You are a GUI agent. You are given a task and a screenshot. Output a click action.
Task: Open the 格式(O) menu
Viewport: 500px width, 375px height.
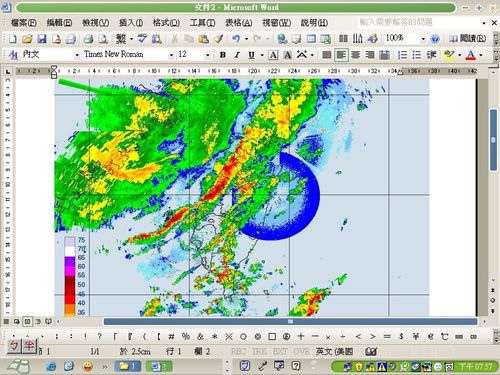166,23
